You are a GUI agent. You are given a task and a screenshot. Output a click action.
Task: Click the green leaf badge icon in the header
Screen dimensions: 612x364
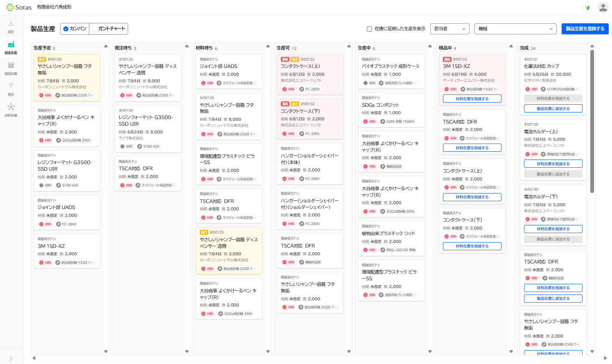pos(587,7)
